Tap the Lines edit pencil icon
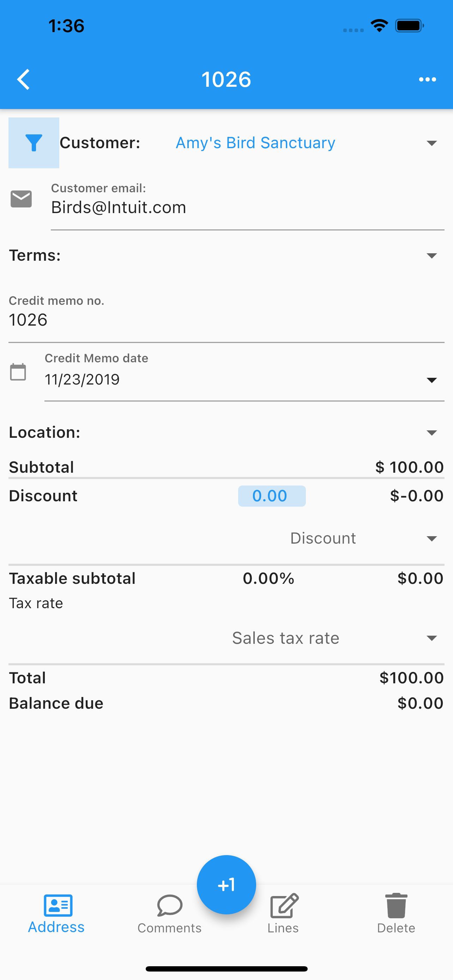Screen dimensions: 453x980 click(284, 906)
